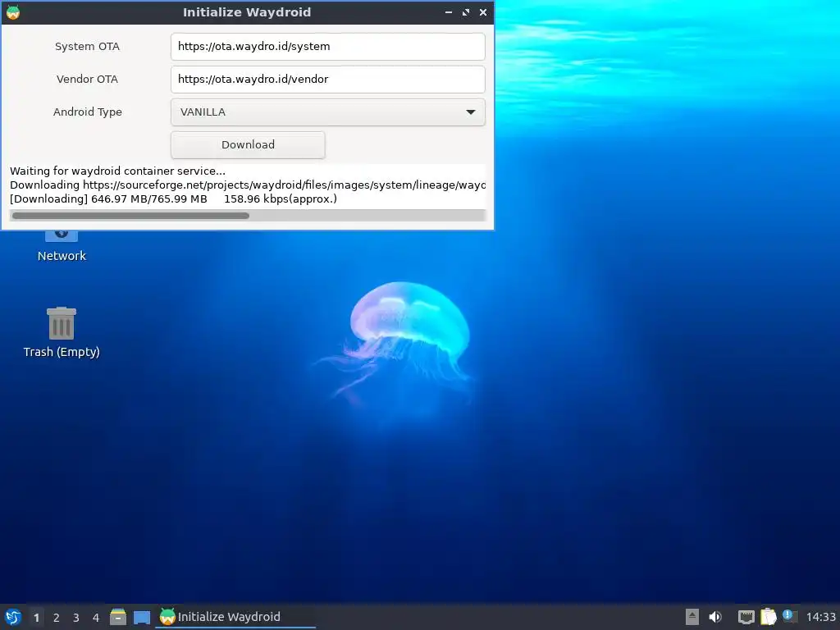
Task: Open the volume control tray icon
Action: (x=715, y=617)
